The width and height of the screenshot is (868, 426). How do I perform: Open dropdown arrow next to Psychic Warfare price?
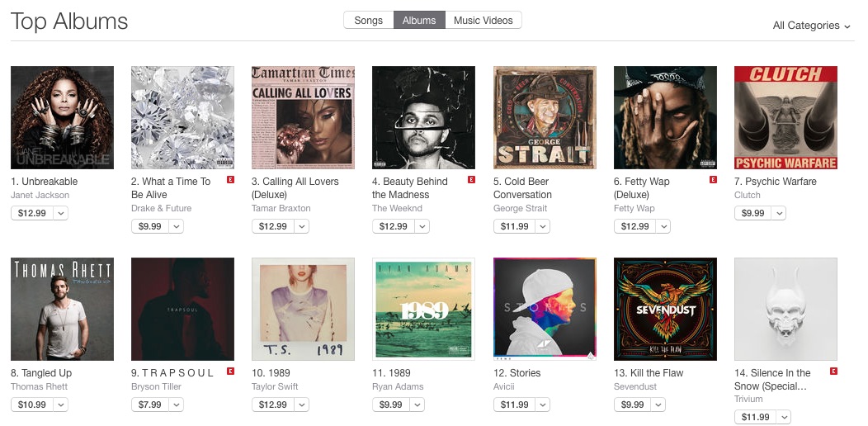click(x=779, y=213)
